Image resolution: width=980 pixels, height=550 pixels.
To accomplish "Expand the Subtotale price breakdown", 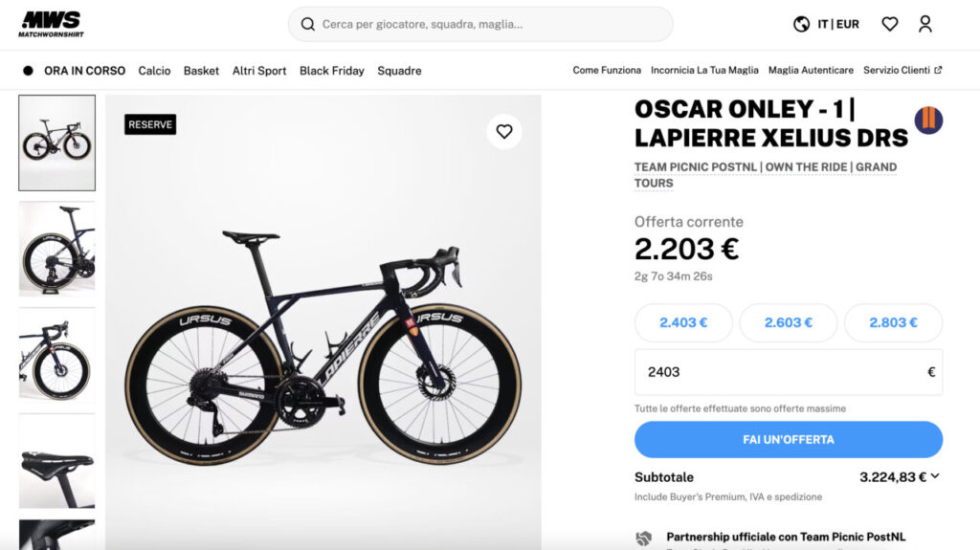I will (935, 476).
